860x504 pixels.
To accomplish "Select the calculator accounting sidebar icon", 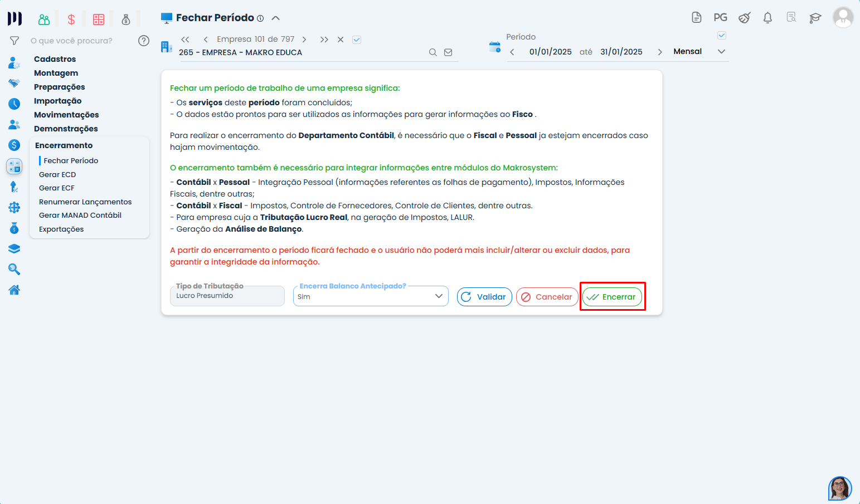I will [x=14, y=166].
